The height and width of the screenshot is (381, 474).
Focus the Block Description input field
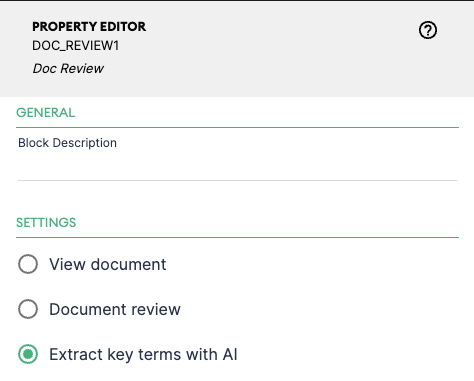tap(237, 167)
